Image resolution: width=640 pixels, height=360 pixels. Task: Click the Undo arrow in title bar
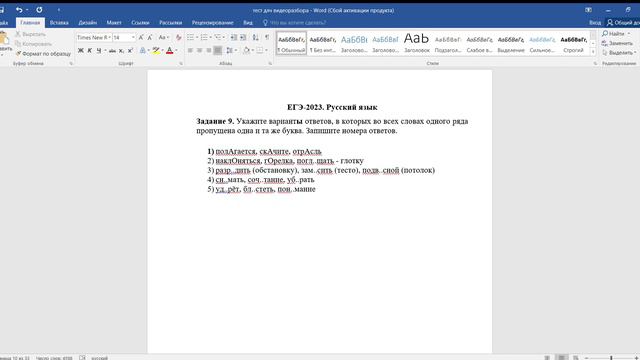pos(19,10)
